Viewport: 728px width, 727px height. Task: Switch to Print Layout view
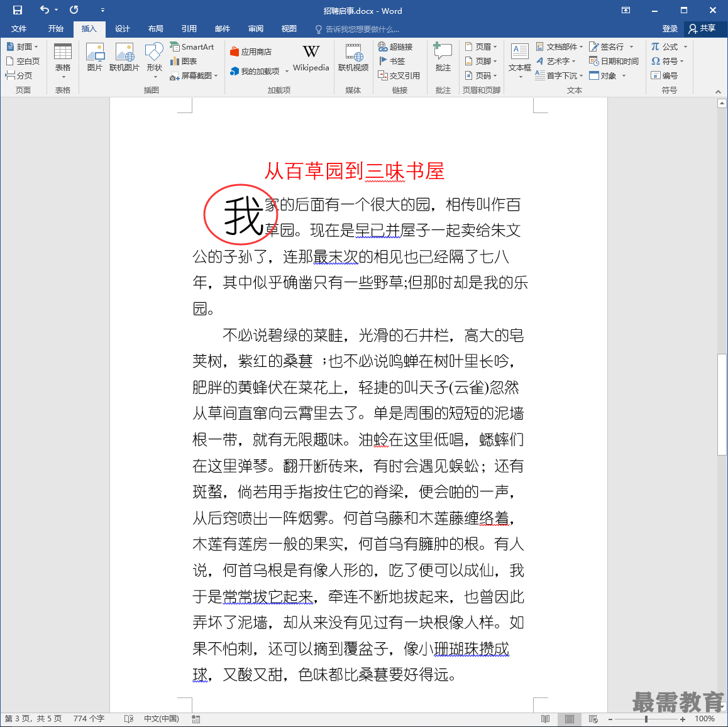coord(569,719)
